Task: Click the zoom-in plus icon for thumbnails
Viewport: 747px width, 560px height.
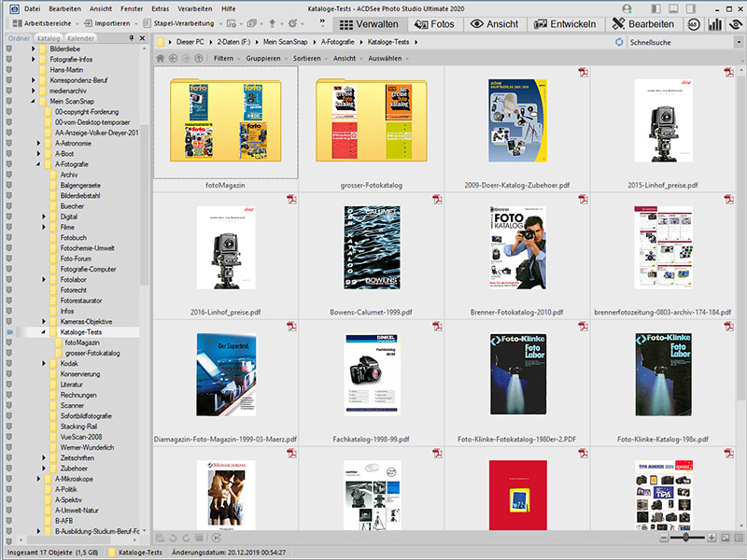Action: (712, 538)
